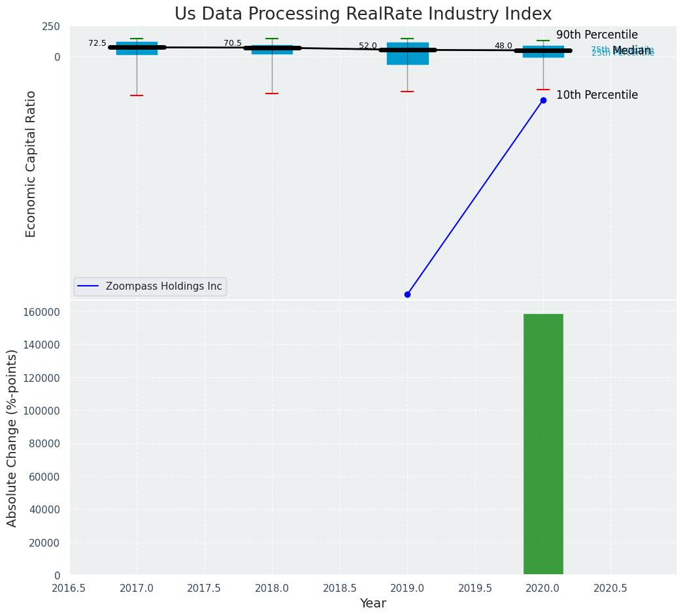Click the 250 tick on the upper y-axis
Image resolution: width=683 pixels, height=616 pixels.
pyautogui.click(x=51, y=26)
